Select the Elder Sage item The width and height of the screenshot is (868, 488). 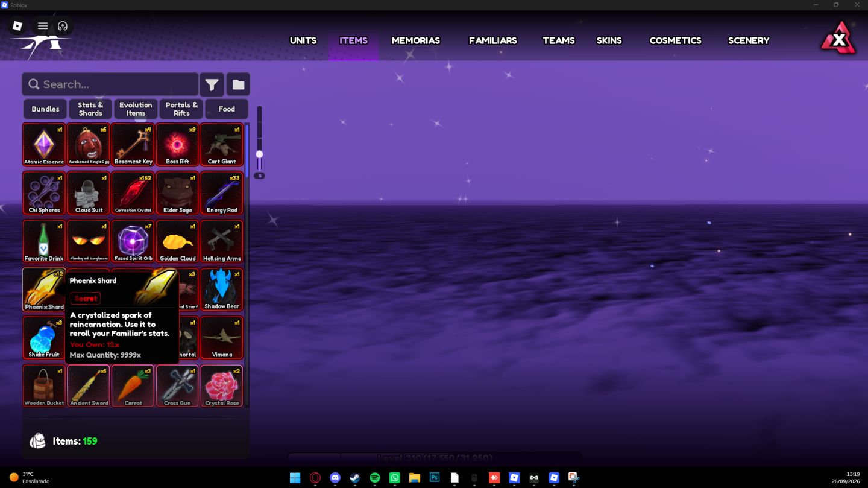[177, 193]
